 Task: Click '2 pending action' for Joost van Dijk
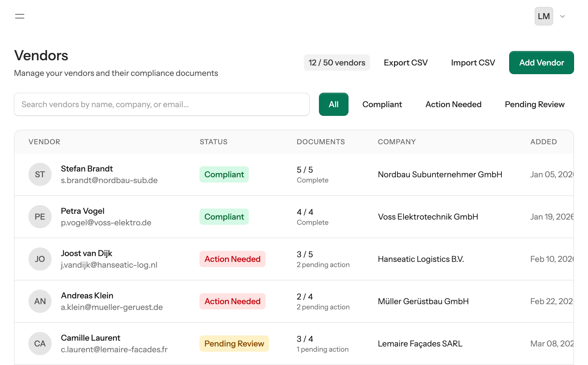[323, 265]
